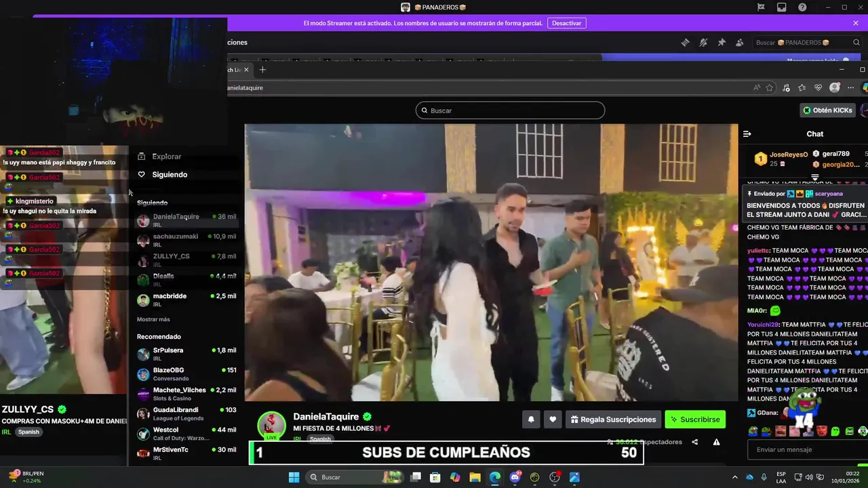Screen dimensions: 868x488
Task: Expand pinned chat leaderboard handle
Action: click(815, 178)
